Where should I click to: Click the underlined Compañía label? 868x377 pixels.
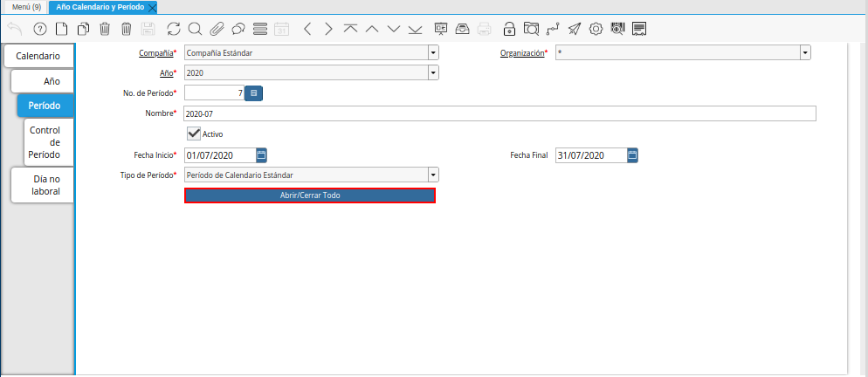point(155,53)
